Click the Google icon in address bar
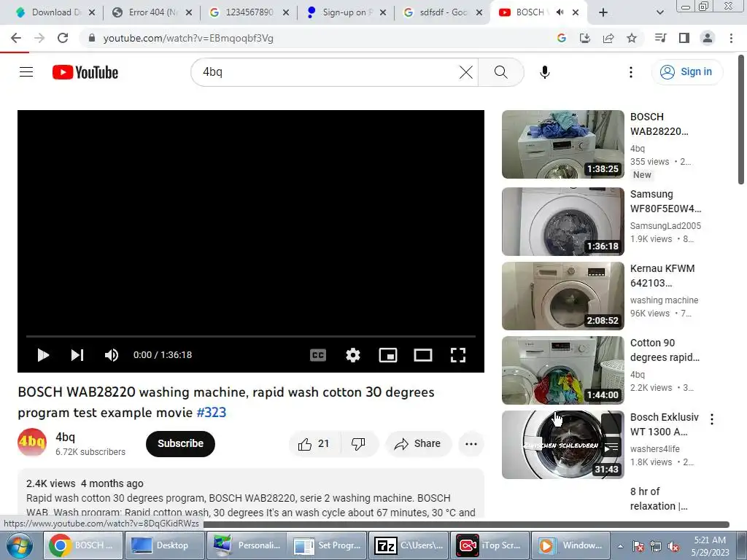Screen dimensions: 747x560 point(561,38)
